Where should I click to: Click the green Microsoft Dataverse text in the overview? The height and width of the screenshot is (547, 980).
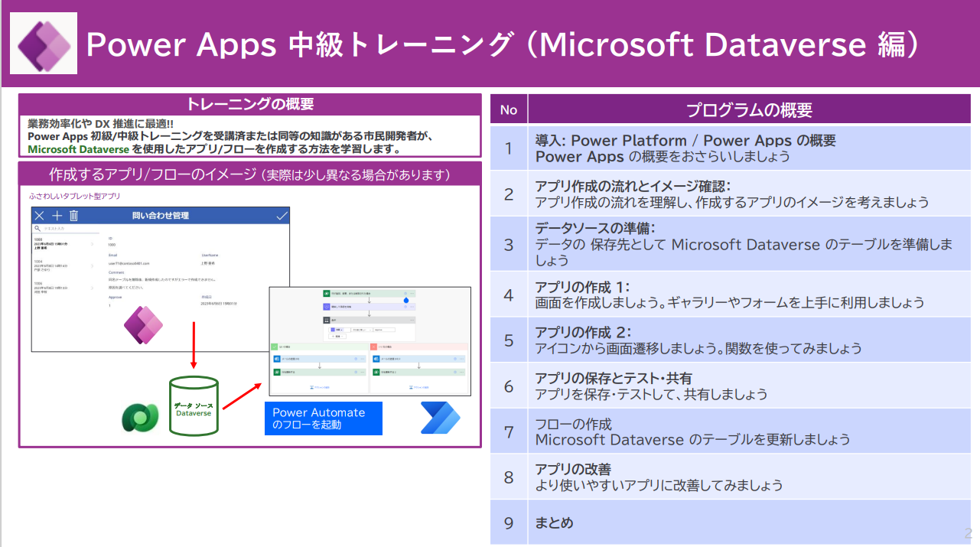(x=79, y=149)
